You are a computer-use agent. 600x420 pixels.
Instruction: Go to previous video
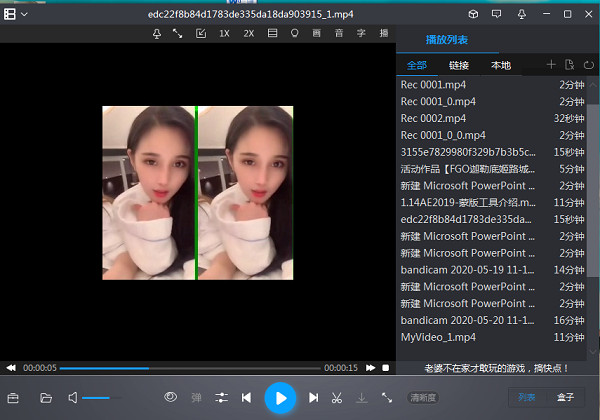point(246,398)
